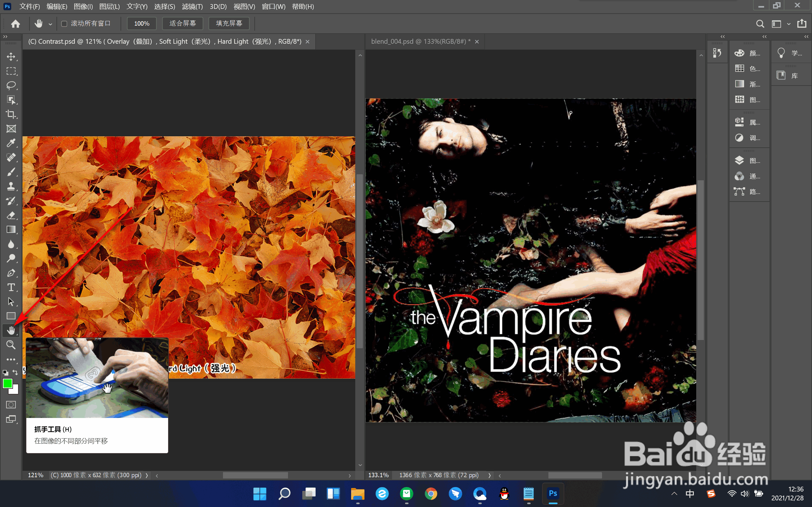
Task: Open Hand tool preset dropdown arrow
Action: tap(50, 24)
